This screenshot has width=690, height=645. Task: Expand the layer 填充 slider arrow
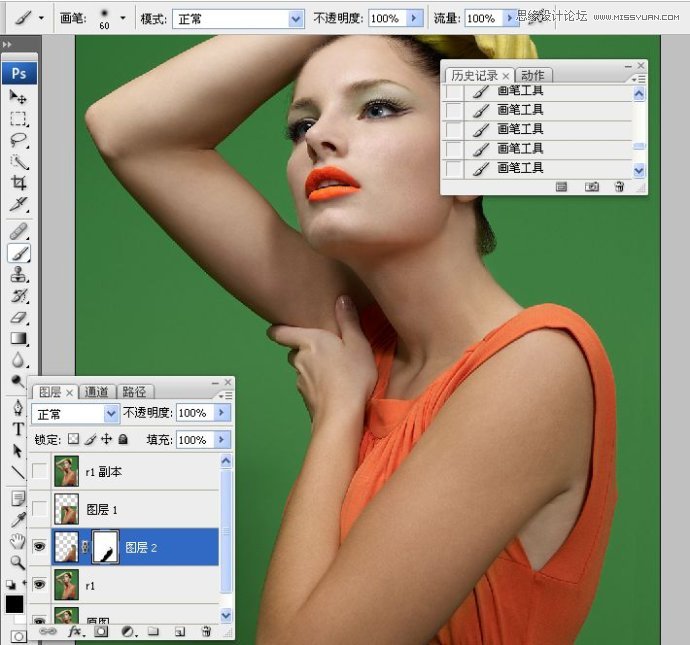[222, 440]
